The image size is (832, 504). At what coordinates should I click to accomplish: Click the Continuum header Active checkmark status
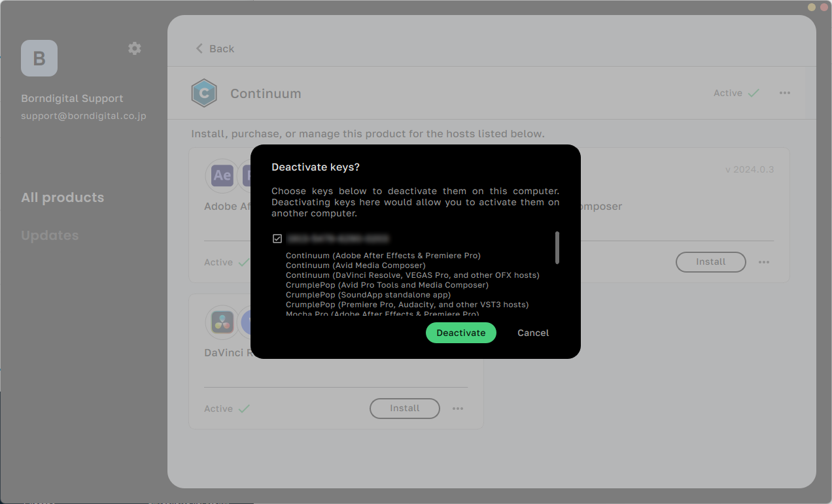pyautogui.click(x=737, y=93)
